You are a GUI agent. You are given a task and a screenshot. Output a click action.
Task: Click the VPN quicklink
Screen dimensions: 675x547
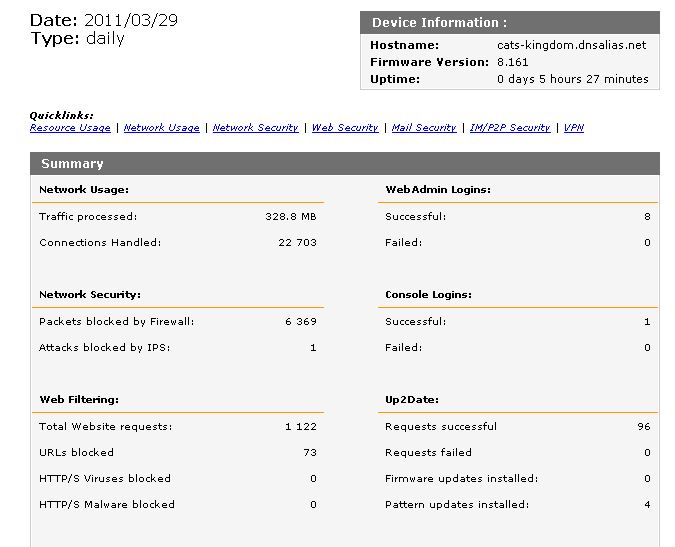(574, 128)
